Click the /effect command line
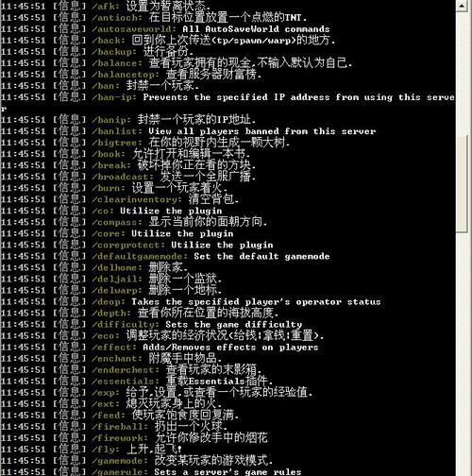This screenshot has height=476, width=472. pos(160,347)
